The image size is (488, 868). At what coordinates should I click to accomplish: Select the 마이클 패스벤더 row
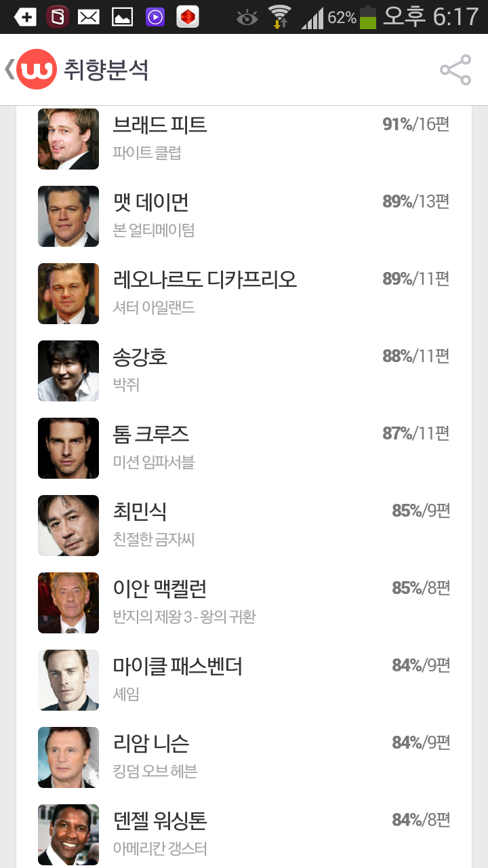pyautogui.click(x=244, y=680)
